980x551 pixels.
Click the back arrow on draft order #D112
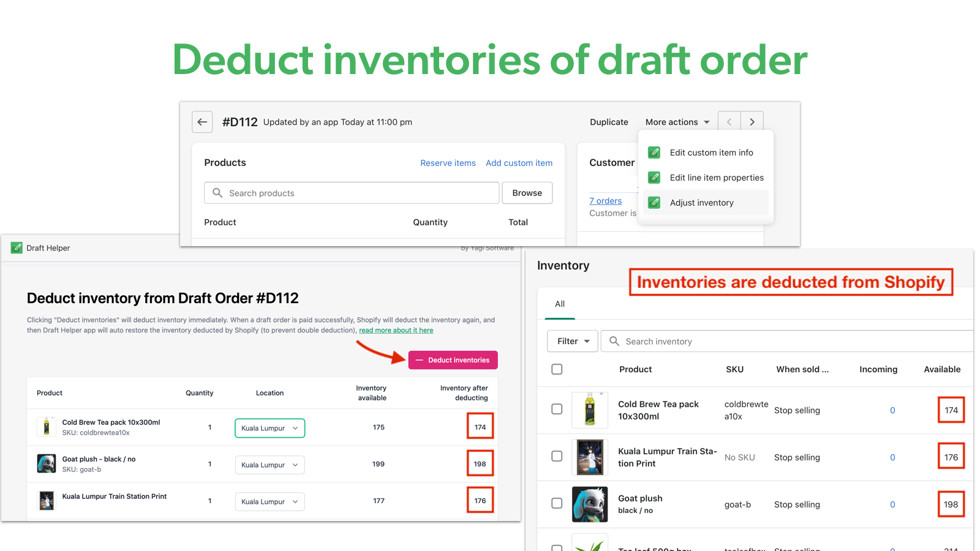(x=202, y=122)
